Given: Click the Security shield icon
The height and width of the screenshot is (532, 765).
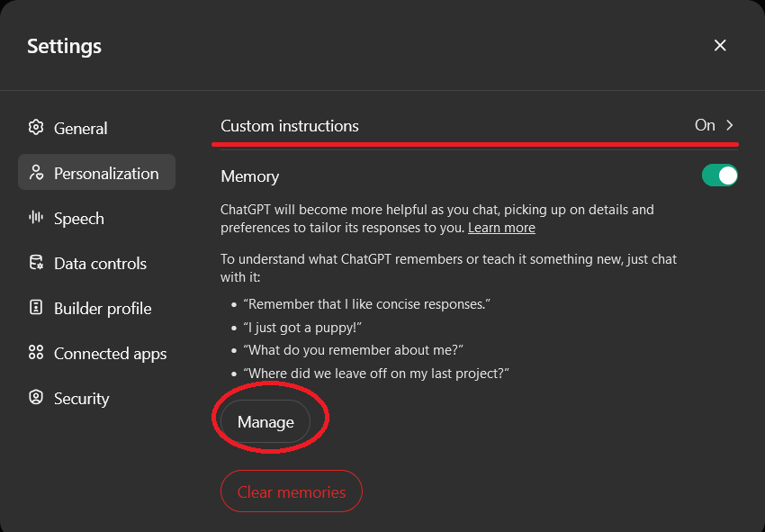Looking at the screenshot, I should click(36, 397).
